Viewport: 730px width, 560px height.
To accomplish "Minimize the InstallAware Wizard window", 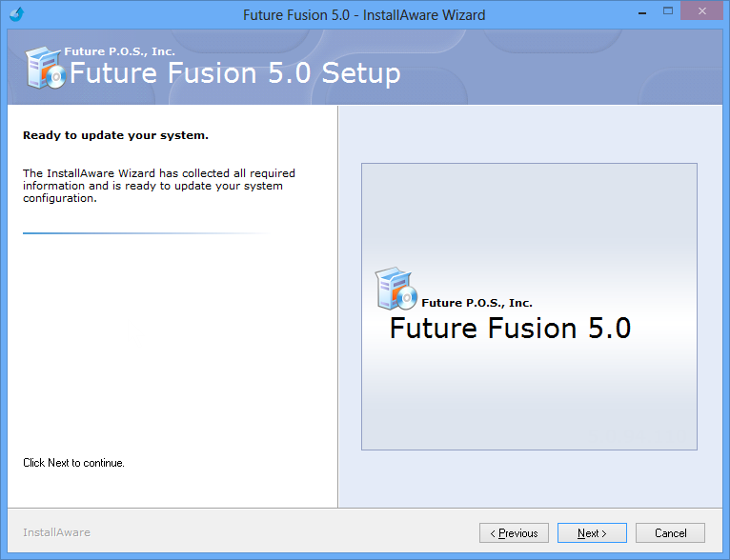I will (642, 13).
